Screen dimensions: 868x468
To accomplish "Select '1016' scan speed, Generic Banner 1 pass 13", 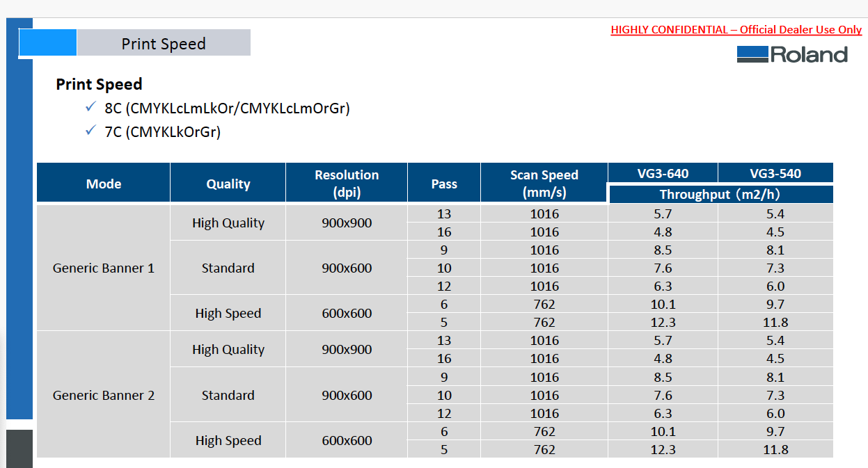I will point(544,213).
